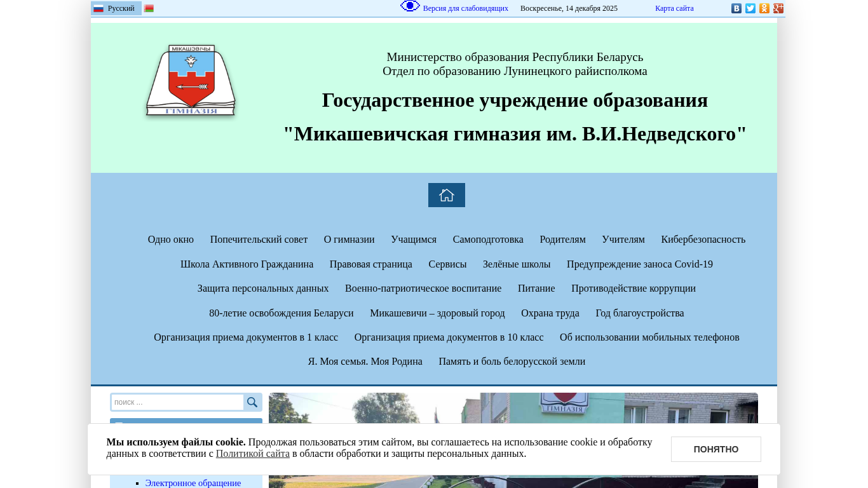
Task: Share the page on Odnoklassniki
Action: [x=764, y=8]
